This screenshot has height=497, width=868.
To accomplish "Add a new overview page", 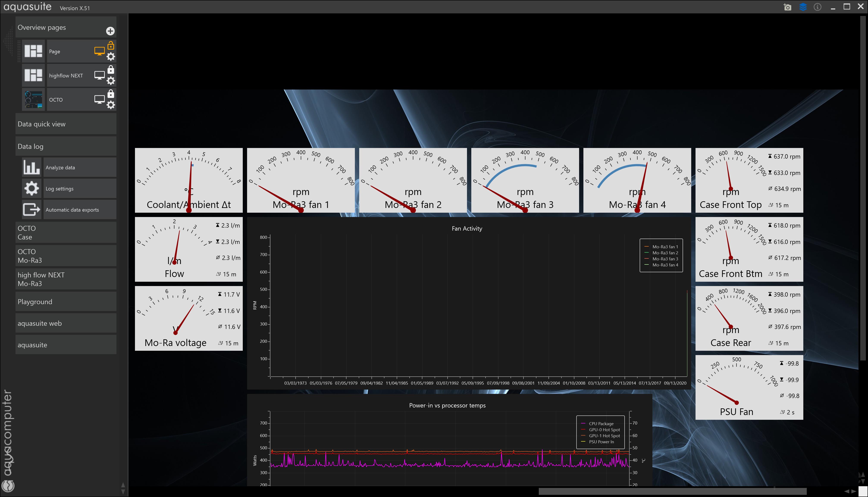I will (110, 31).
